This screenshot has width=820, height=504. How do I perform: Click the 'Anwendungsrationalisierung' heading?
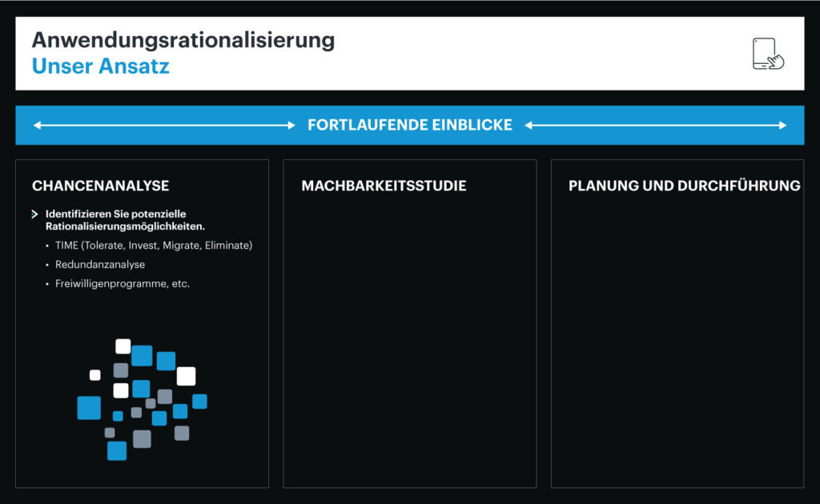[x=183, y=40]
